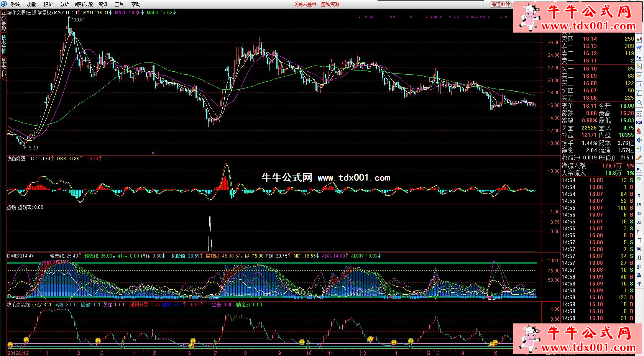Select the 30-minute period button

point(639,214)
